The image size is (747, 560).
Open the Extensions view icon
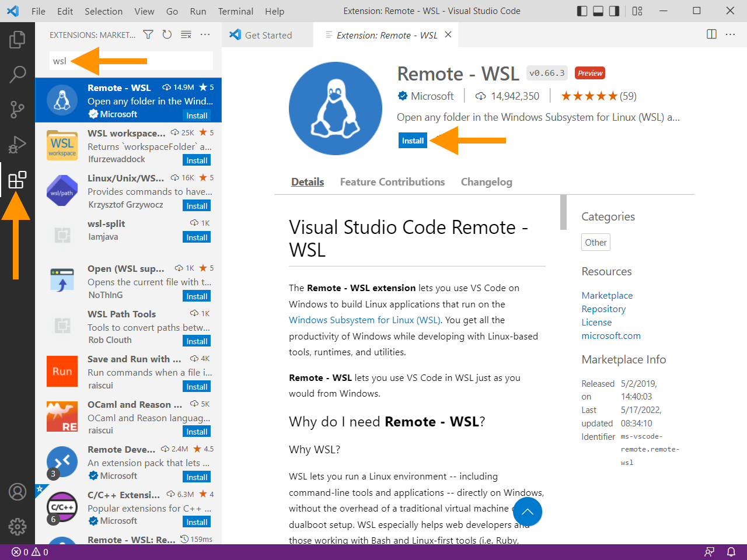tap(18, 179)
